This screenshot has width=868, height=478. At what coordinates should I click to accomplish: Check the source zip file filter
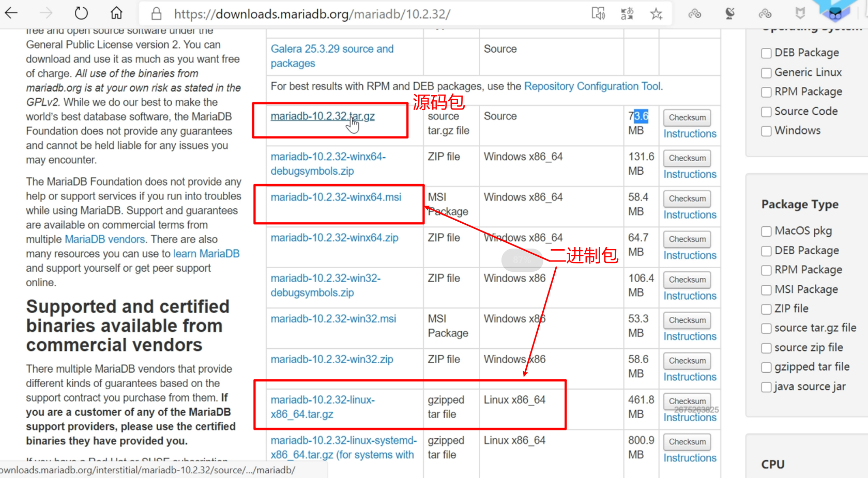pos(766,348)
